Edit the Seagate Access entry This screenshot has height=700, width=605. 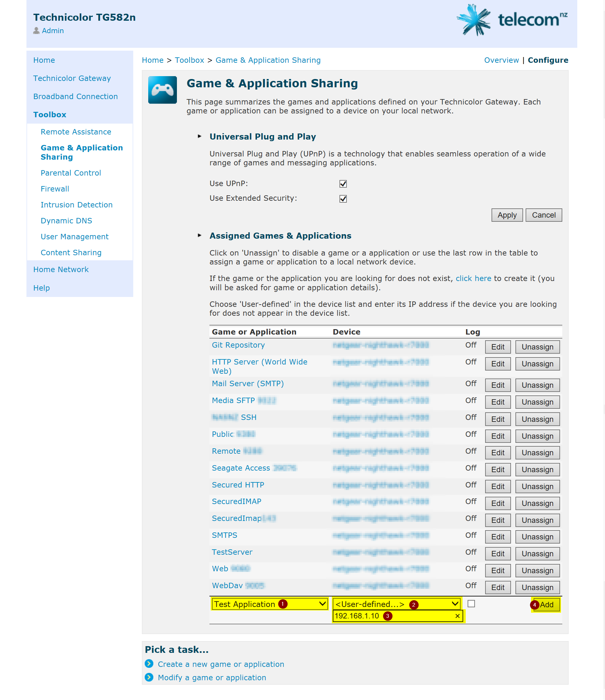pyautogui.click(x=498, y=470)
